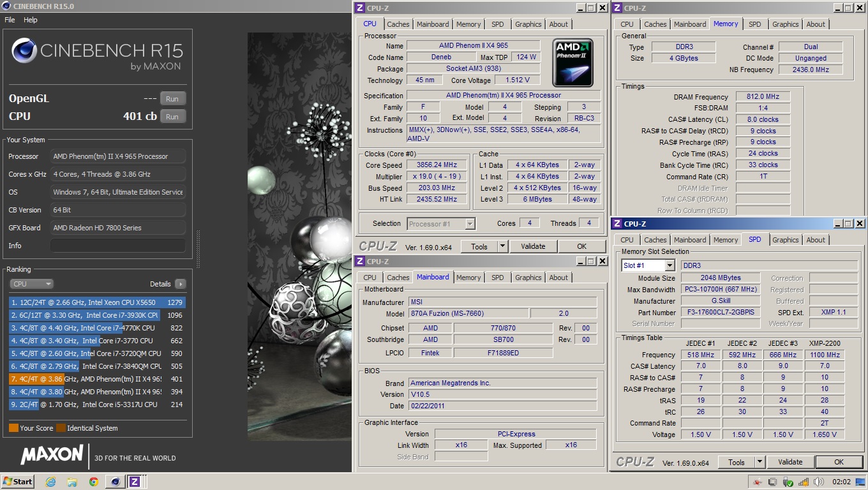Open the network signal tray icon
Screen dimensions: 868x490
click(803, 482)
